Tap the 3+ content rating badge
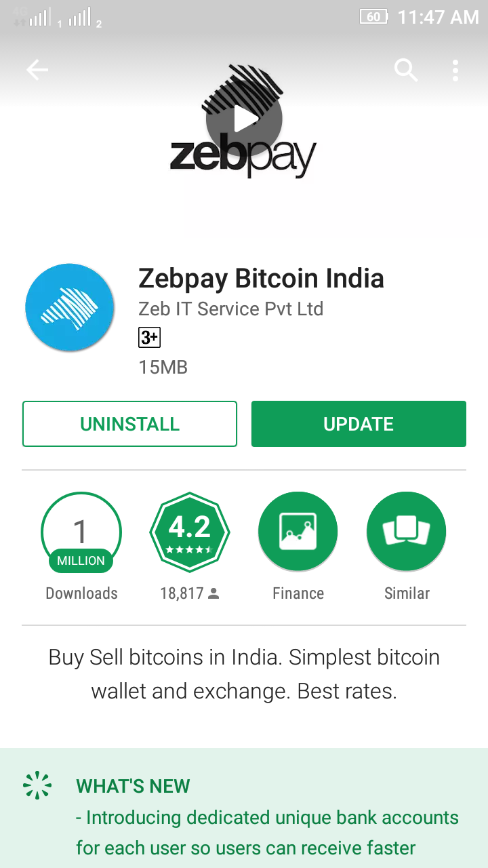488x868 pixels. (149, 337)
